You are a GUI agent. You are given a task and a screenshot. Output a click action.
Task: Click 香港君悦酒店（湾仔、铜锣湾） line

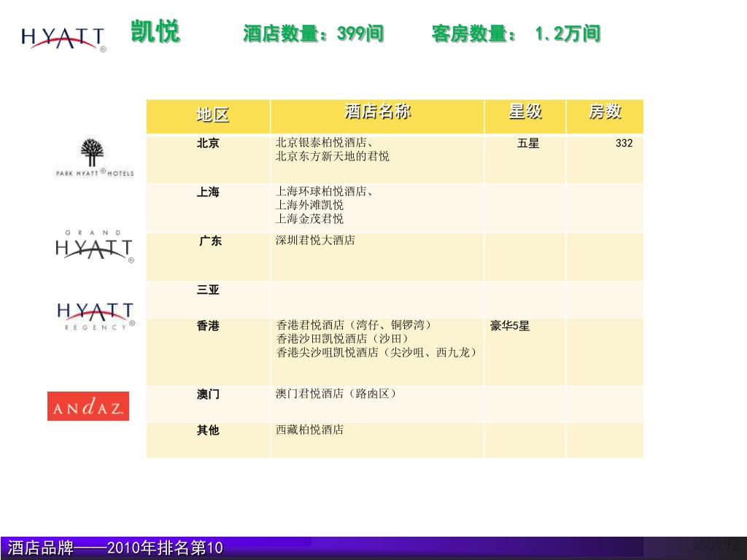(x=355, y=325)
